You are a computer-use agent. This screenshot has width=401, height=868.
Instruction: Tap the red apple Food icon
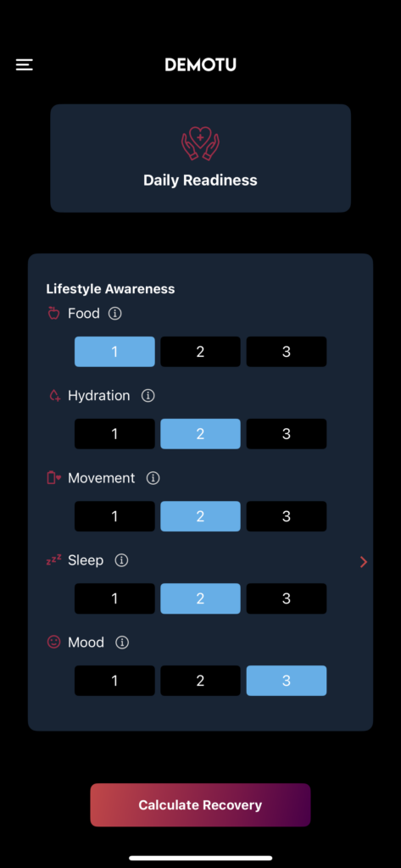click(53, 314)
